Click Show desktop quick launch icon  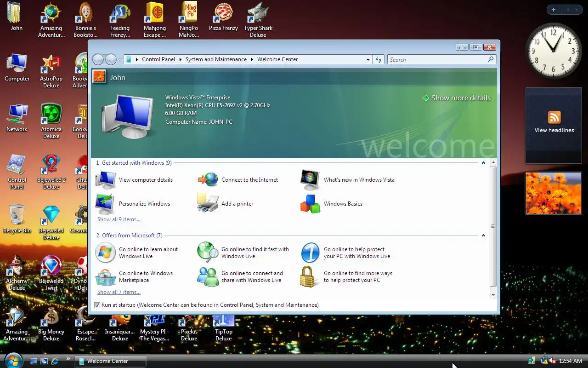tap(34, 361)
